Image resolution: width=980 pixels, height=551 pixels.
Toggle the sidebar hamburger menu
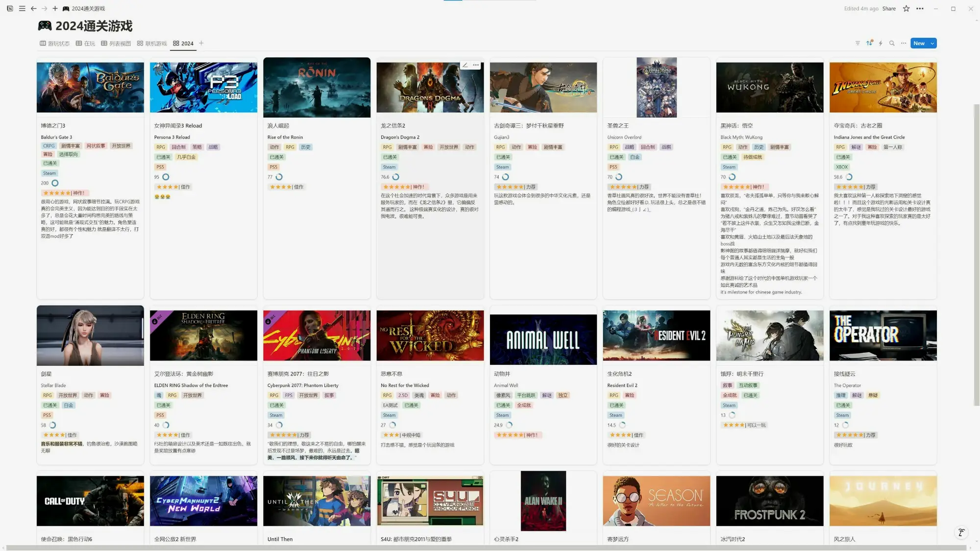pos(22,8)
